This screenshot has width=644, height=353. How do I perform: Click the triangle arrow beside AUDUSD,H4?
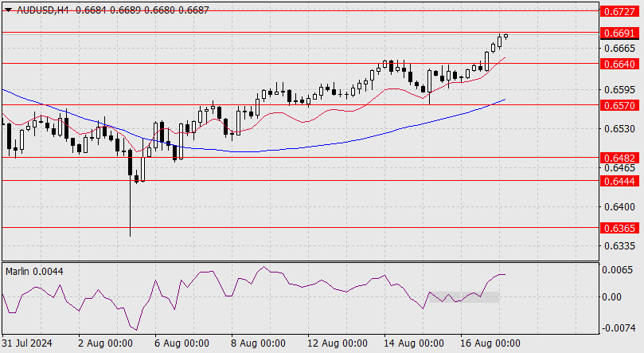click(8, 10)
